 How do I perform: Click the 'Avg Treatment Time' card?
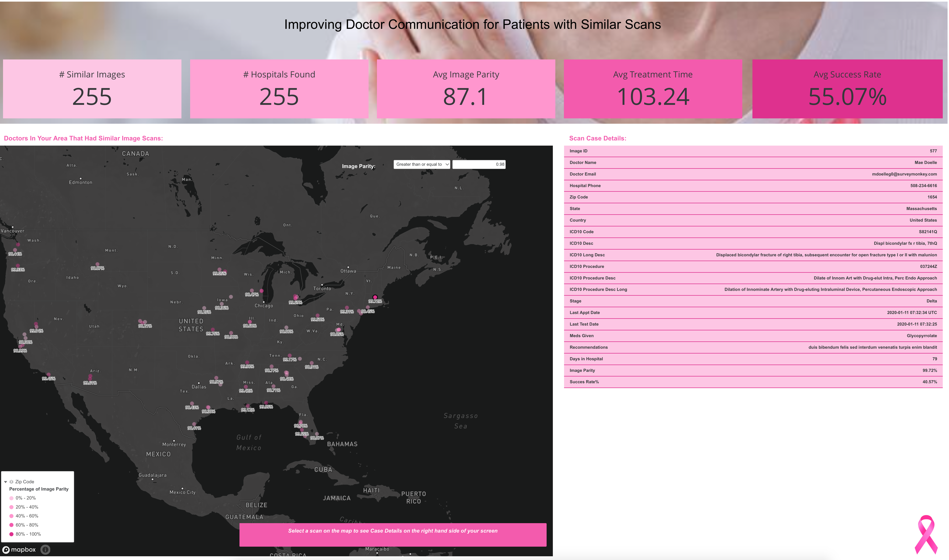(653, 89)
